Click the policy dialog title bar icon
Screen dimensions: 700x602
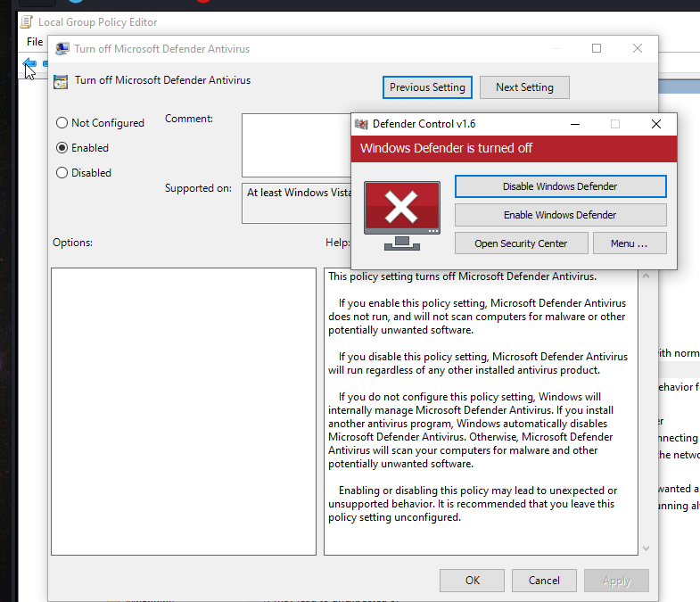click(x=62, y=49)
